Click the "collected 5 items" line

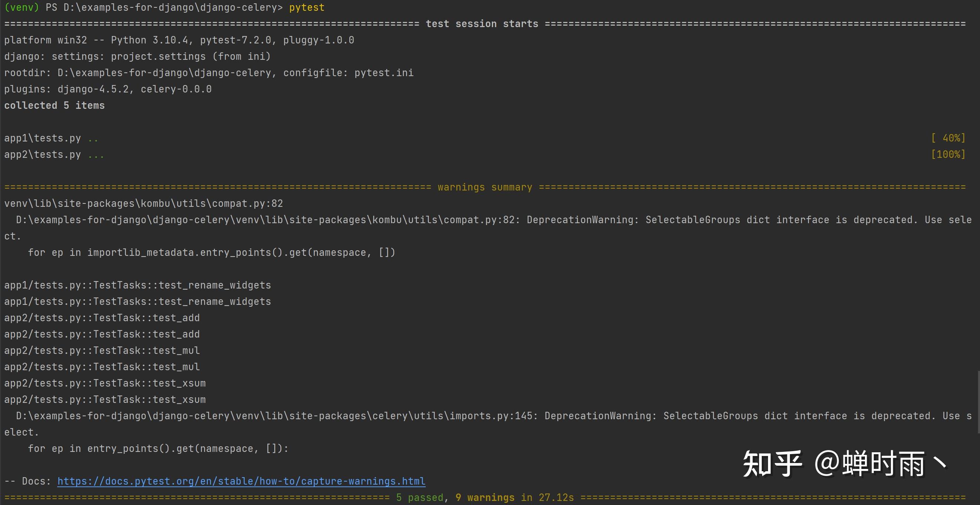[x=55, y=105]
